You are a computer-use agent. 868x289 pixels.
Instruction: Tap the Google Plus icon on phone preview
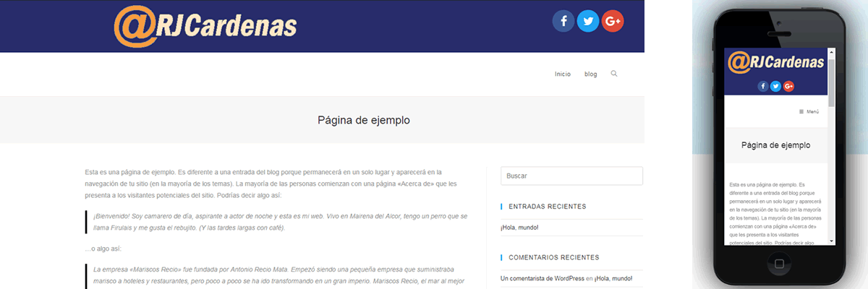(788, 87)
